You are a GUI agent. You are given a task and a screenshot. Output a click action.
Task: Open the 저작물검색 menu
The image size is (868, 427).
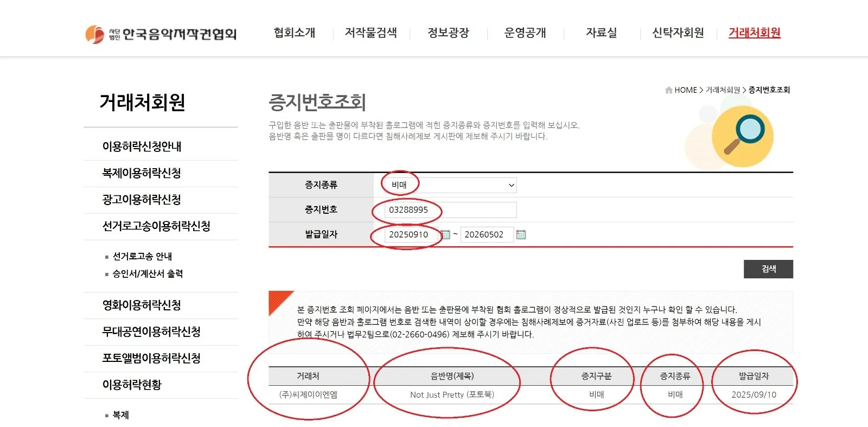371,33
